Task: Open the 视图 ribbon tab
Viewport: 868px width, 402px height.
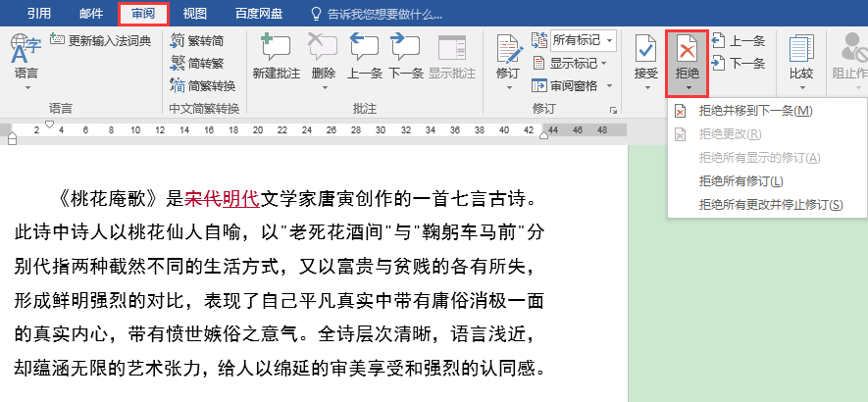Action: point(194,13)
